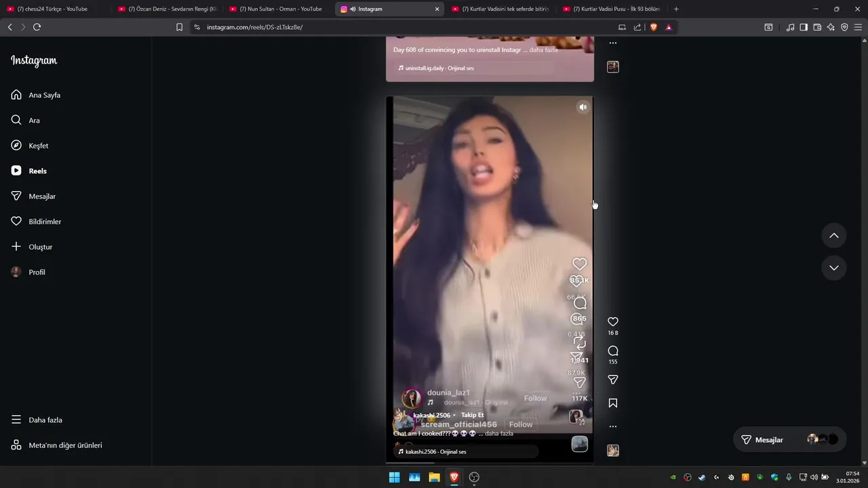Go to next reel with down arrow
The width and height of the screenshot is (868, 488).
(x=834, y=268)
